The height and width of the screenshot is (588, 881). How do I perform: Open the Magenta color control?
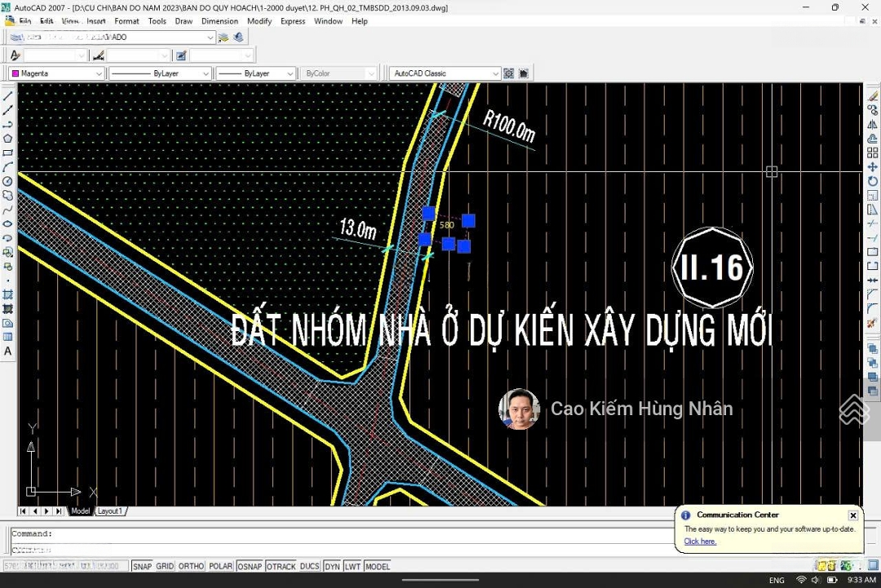click(56, 73)
